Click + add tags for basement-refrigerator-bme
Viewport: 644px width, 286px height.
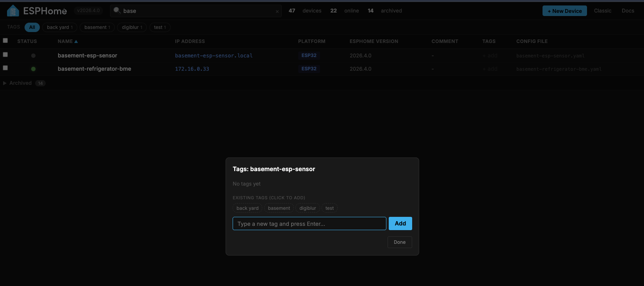coord(490,69)
